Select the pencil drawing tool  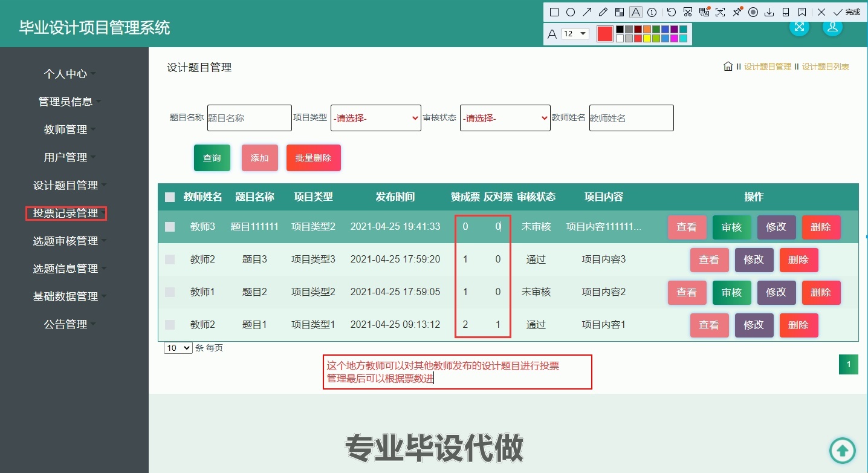[603, 12]
